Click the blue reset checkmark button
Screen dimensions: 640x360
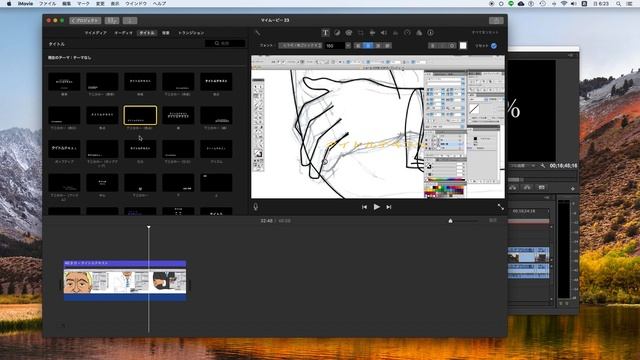tap(494, 46)
